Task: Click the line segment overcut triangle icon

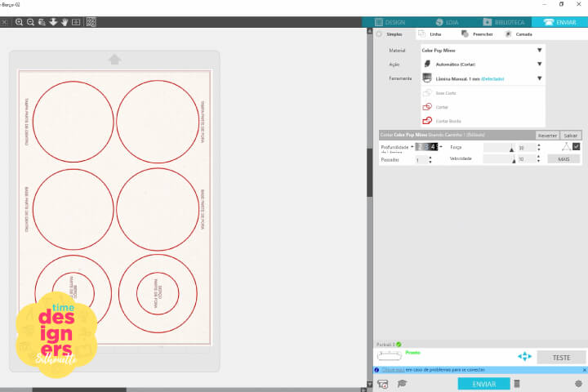Action: coord(566,147)
